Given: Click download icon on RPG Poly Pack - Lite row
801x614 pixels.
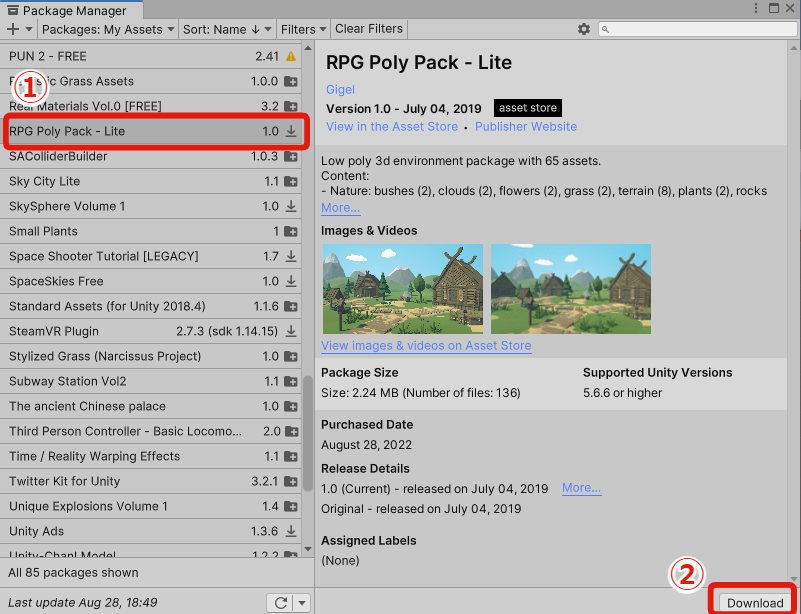Looking at the screenshot, I should (291, 131).
